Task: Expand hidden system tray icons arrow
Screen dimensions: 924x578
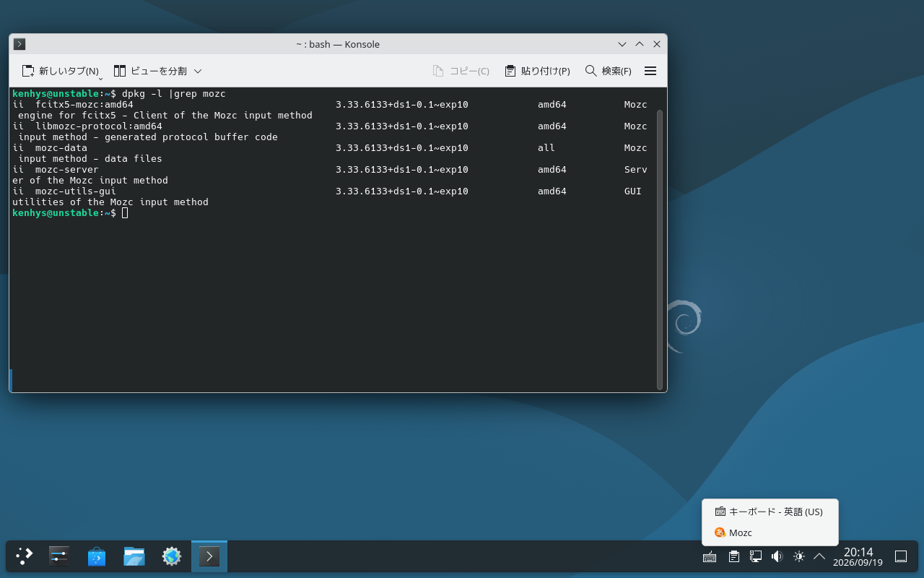Action: [x=819, y=556]
